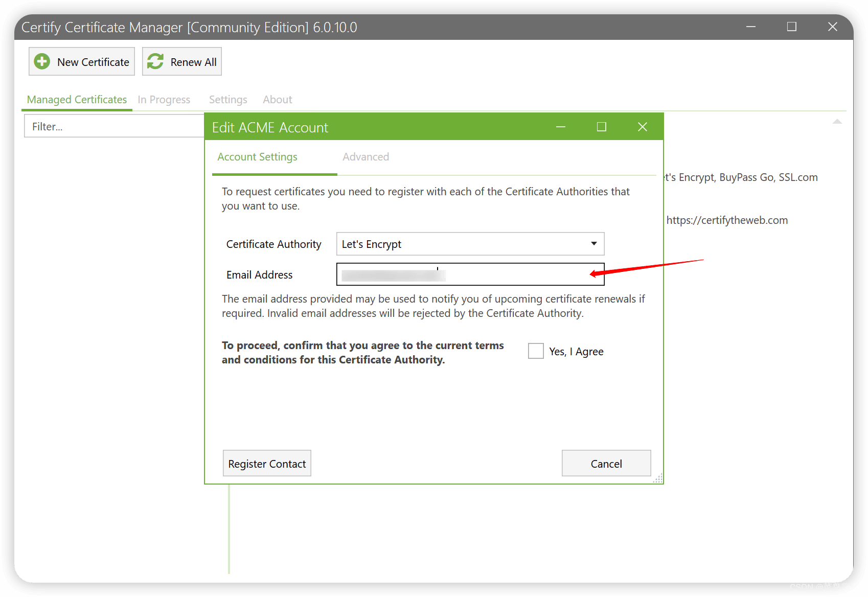Viewport: 868px width, 597px height.
Task: Click the New Certificate button label
Action: coord(93,62)
